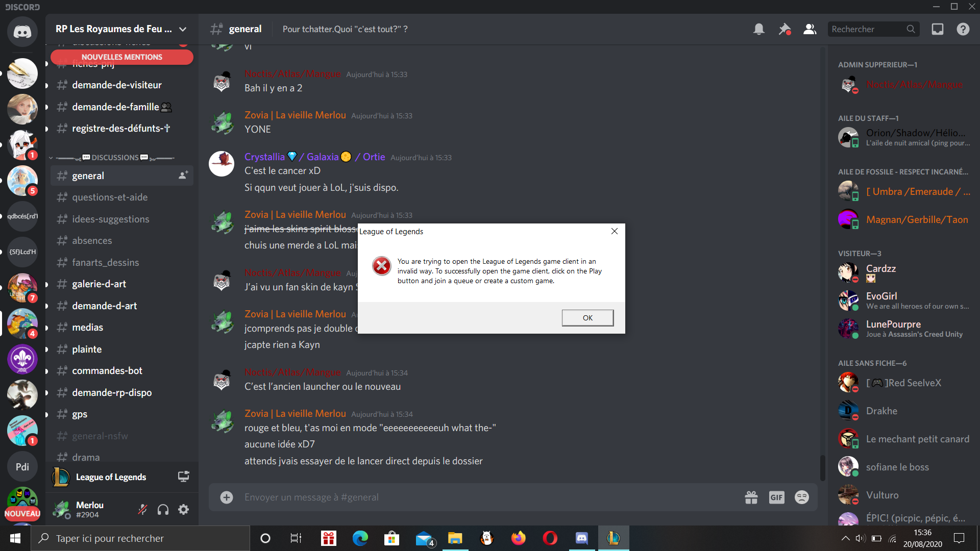Image resolution: width=980 pixels, height=551 pixels.
Task: Collapse the DISCUSSIONS category
Action: 115,158
